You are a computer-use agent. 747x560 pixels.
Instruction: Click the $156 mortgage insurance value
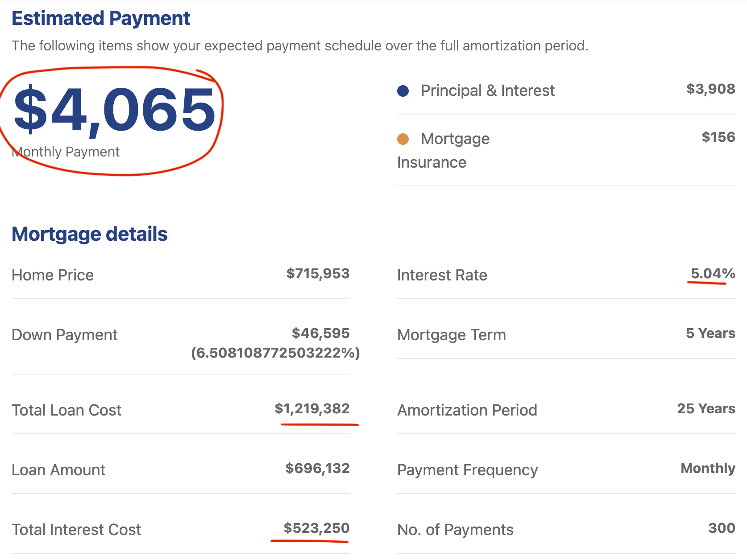point(718,137)
